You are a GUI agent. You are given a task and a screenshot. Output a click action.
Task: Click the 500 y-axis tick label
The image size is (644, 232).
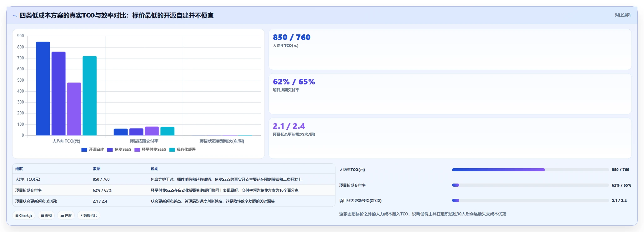click(x=21, y=80)
